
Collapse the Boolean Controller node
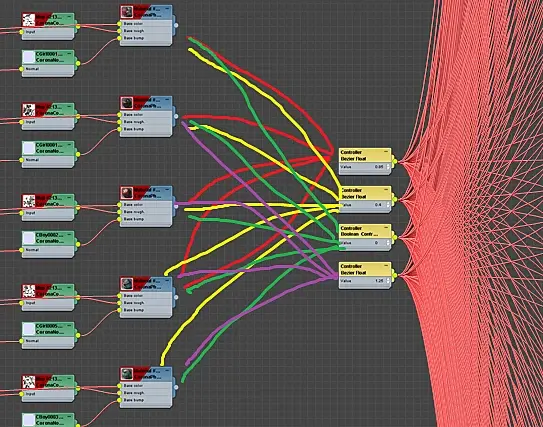click(x=386, y=228)
